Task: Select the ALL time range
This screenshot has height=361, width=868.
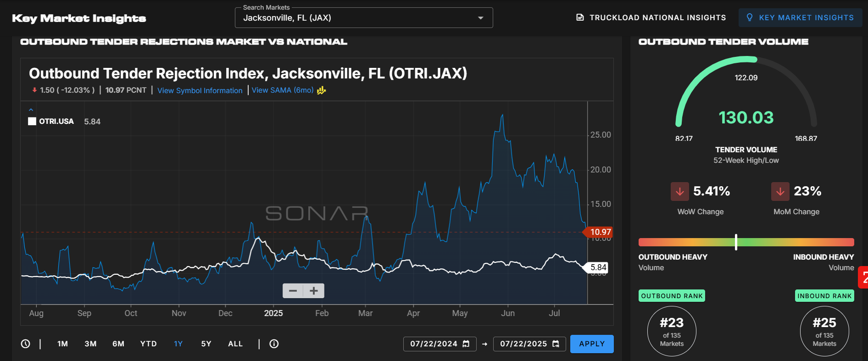Action: (235, 344)
